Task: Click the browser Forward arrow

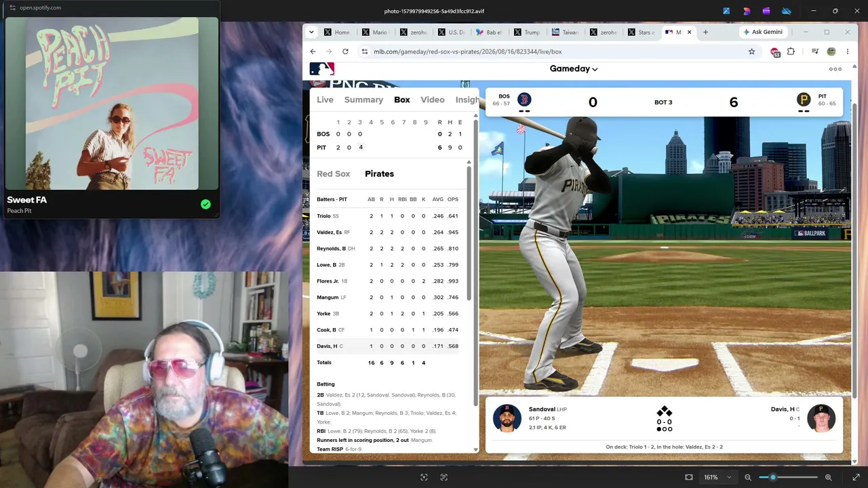Action: [329, 52]
